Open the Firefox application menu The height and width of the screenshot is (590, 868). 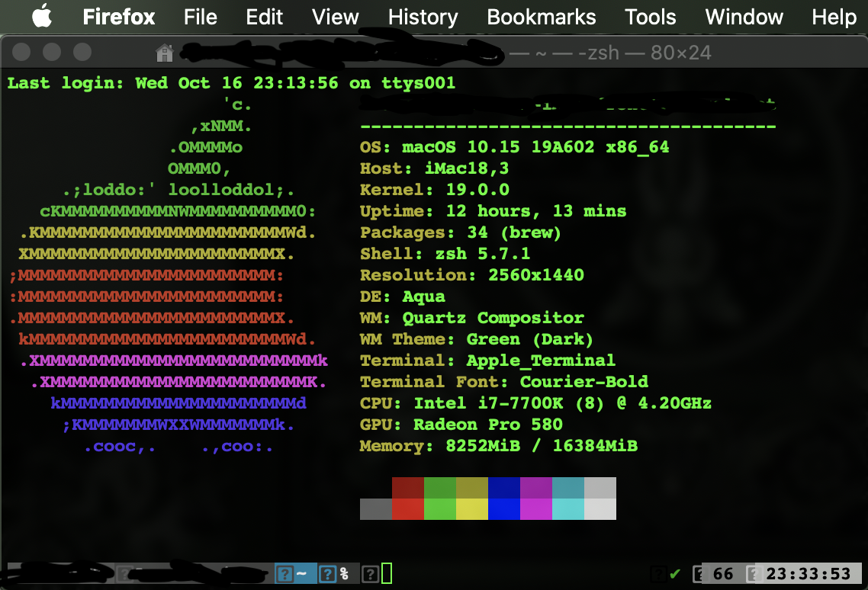click(118, 18)
